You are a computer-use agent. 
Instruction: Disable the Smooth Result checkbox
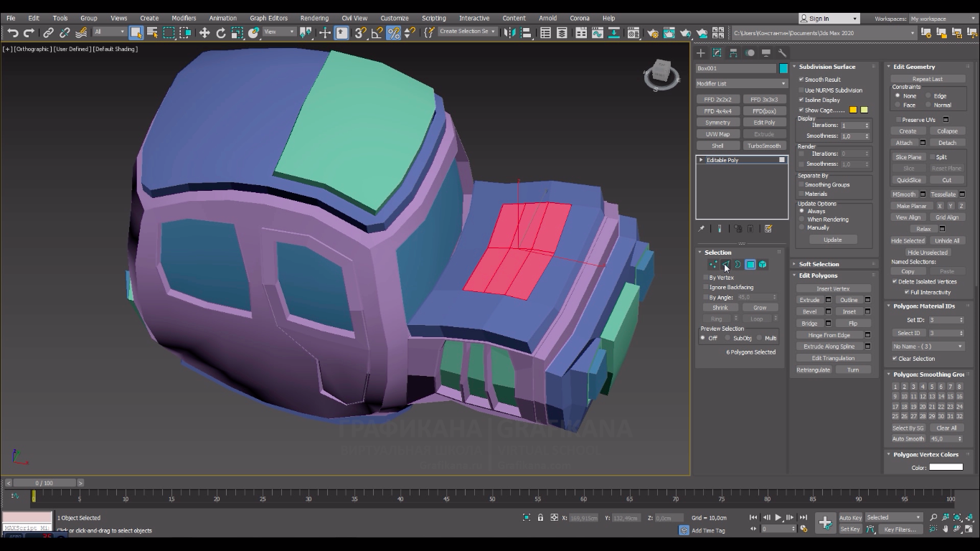click(801, 80)
